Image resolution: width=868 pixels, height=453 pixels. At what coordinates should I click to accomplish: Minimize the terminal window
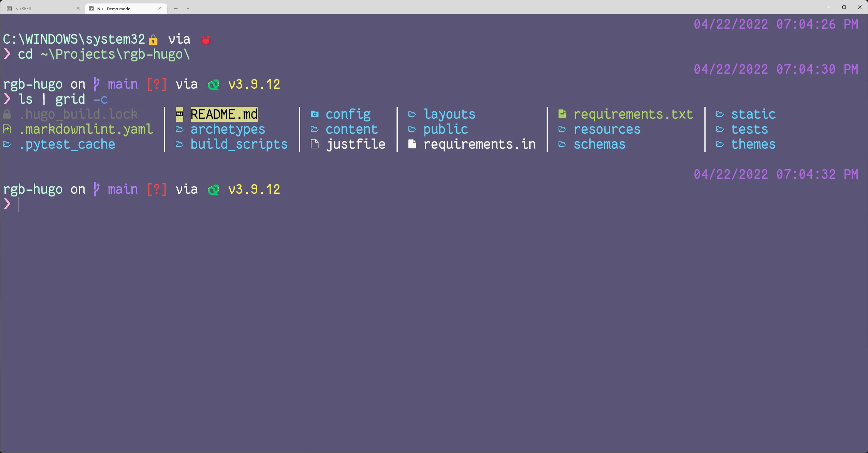point(828,7)
